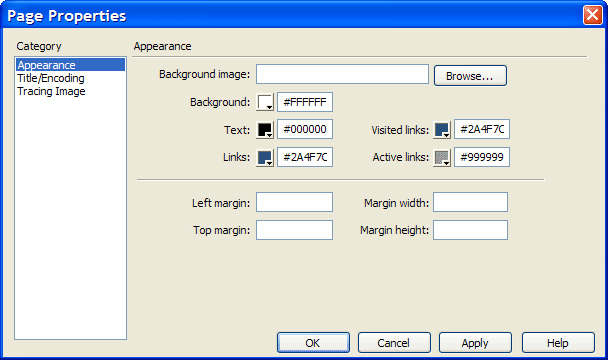Focus the Margin height input field
Image resolution: width=608 pixels, height=360 pixels.
click(x=470, y=230)
